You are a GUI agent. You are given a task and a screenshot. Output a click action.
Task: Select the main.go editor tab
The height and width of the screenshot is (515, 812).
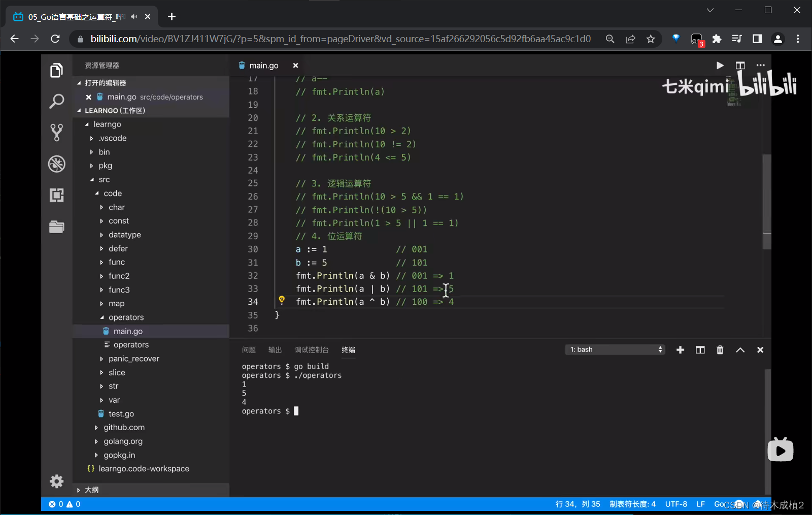(264, 65)
